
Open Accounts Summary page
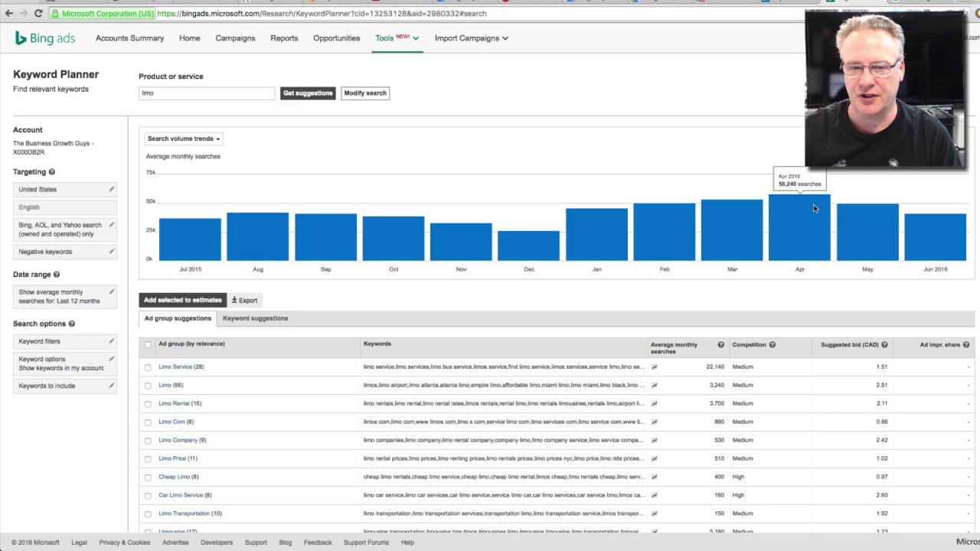[x=129, y=37]
